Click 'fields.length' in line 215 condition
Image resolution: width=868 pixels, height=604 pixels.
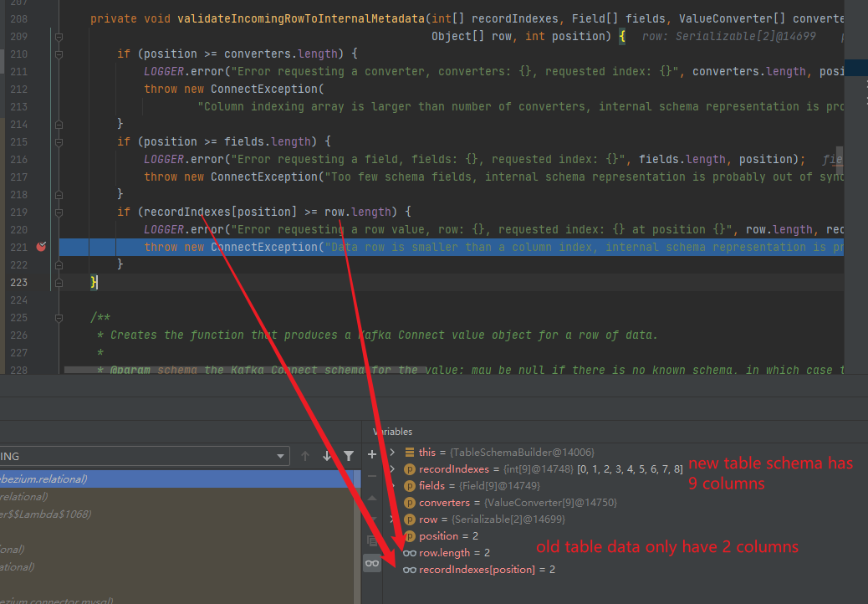tap(268, 141)
